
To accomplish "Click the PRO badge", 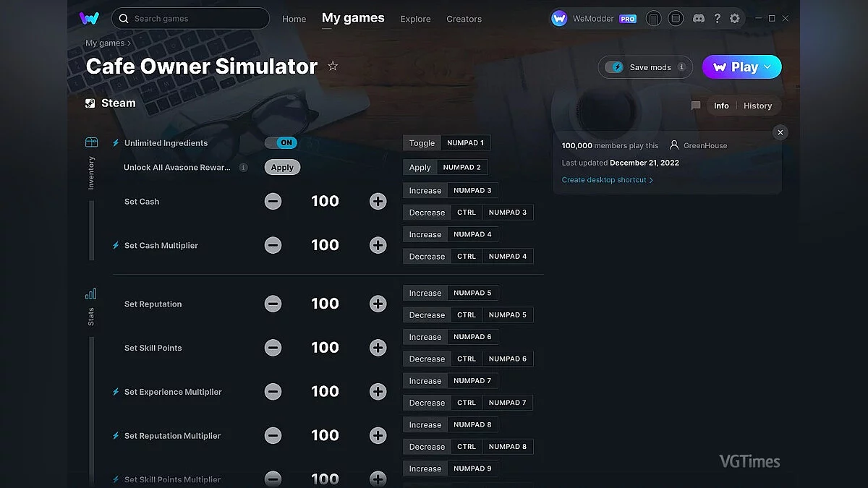I will tap(628, 19).
